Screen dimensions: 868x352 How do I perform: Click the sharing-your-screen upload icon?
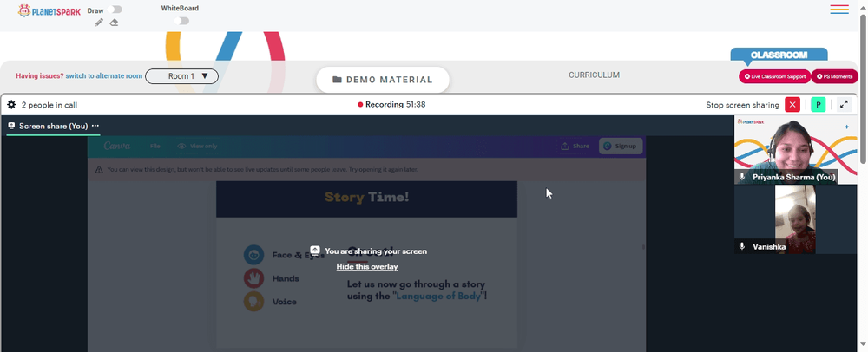click(x=315, y=251)
